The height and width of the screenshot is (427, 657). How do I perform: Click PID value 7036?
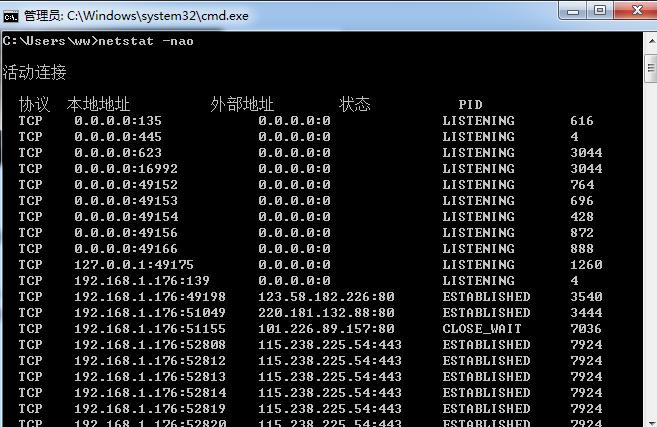586,329
